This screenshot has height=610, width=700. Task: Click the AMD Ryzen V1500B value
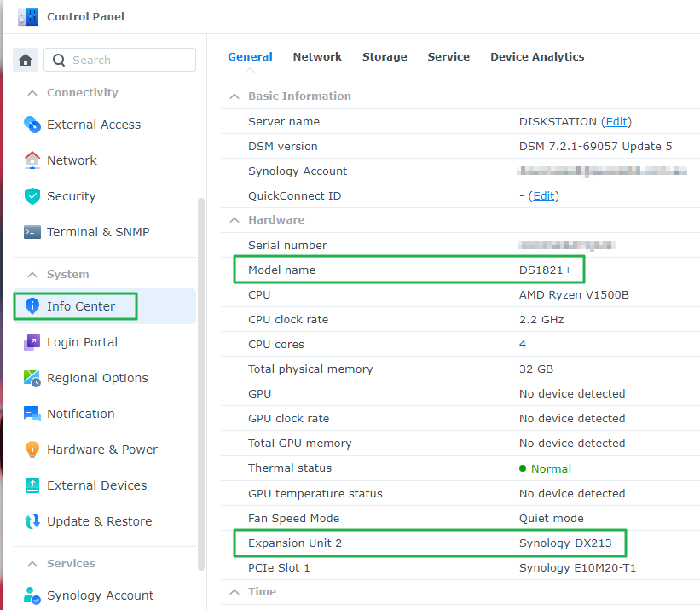pos(574,294)
